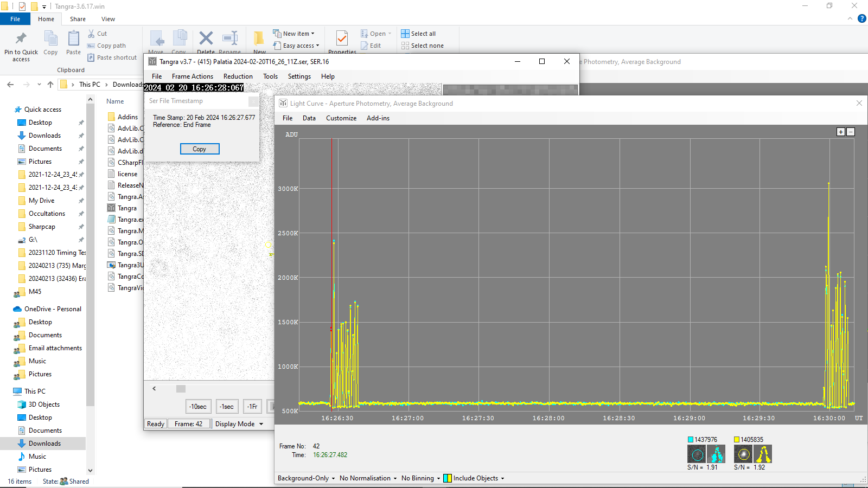This screenshot has width=868, height=488.
Task: Open Tangra Reduction menu
Action: pos(238,76)
